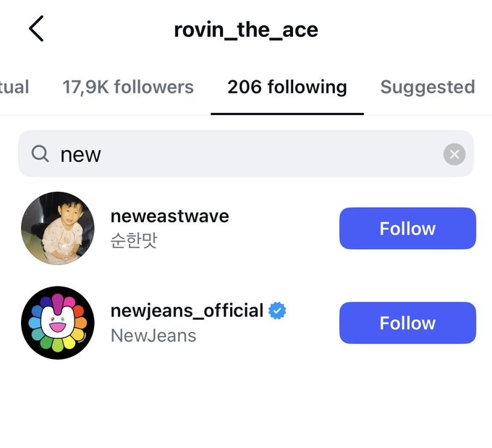Follow the newjeans_official account
The image size is (492, 448).
(x=407, y=323)
